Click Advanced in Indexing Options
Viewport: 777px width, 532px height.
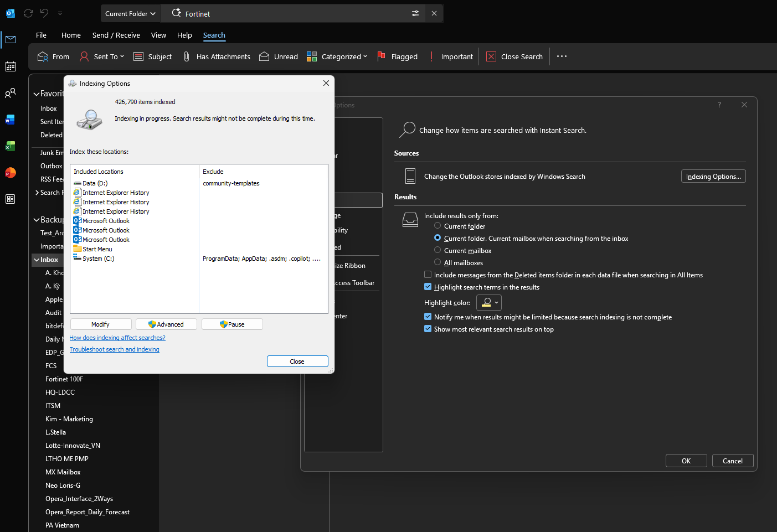click(x=166, y=324)
